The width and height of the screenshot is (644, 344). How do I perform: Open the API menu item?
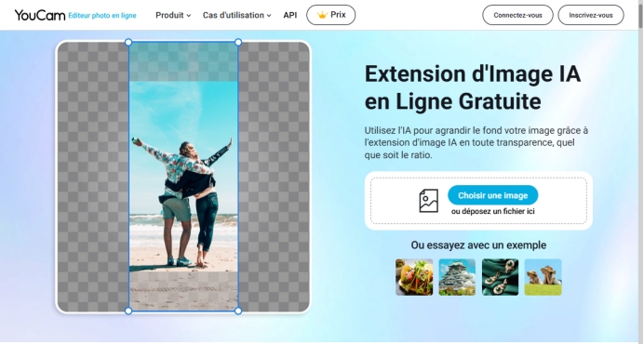pyautogui.click(x=290, y=15)
